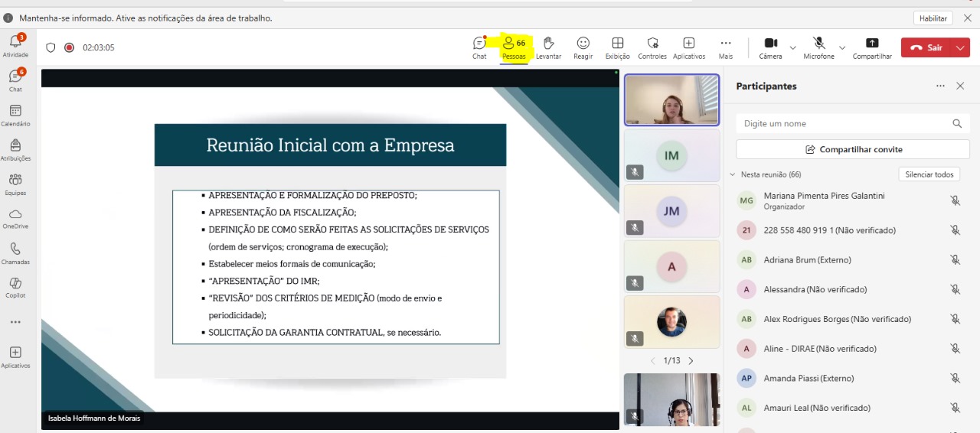
Task: Click the Habilitar notifications button
Action: click(x=933, y=18)
